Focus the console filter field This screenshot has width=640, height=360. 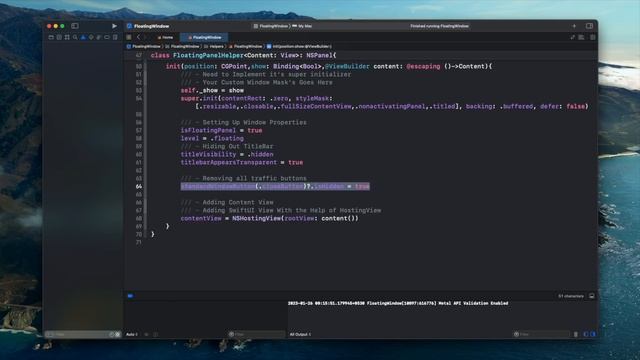click(x=541, y=334)
